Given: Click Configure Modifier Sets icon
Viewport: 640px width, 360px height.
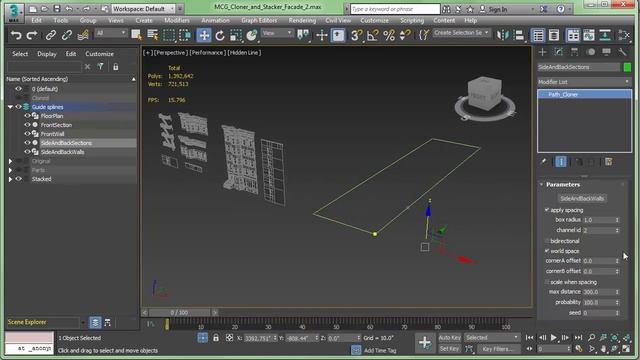Looking at the screenshot, I should coord(609,162).
